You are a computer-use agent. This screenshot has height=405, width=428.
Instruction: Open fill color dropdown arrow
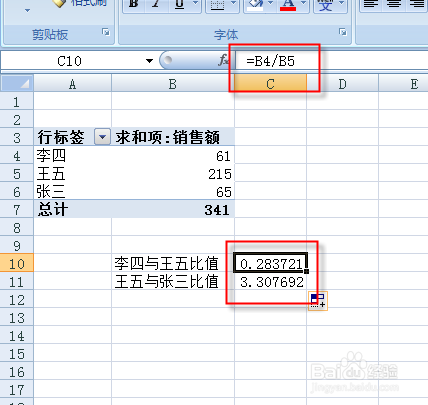click(271, 3)
